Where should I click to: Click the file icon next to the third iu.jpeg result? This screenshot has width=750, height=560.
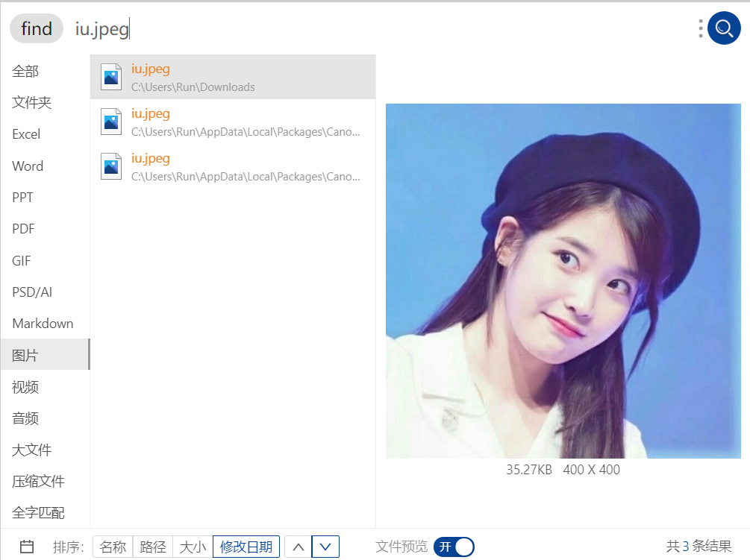pos(110,166)
